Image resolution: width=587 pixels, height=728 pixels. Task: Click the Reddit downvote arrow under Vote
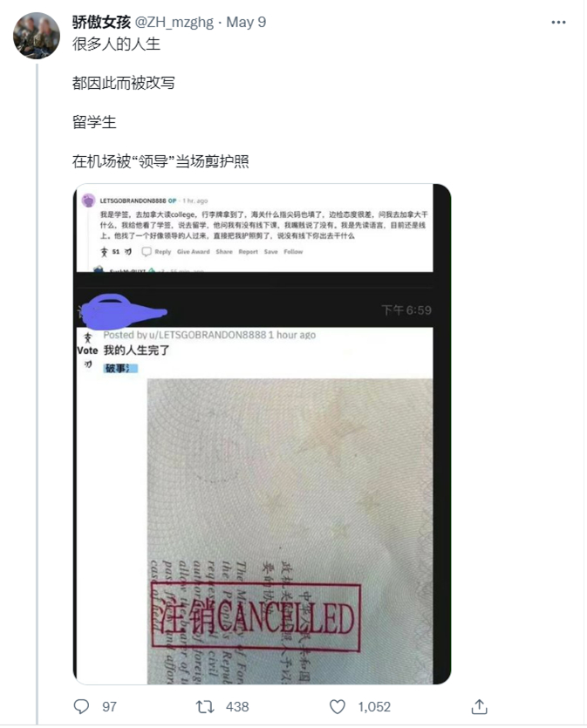pos(87,364)
